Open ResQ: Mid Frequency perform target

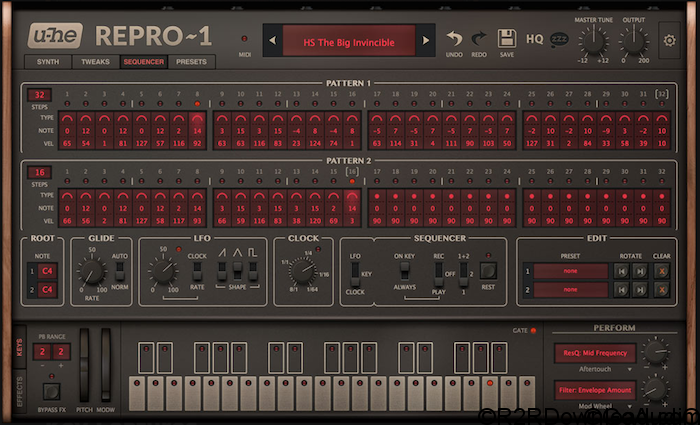pyautogui.click(x=595, y=353)
